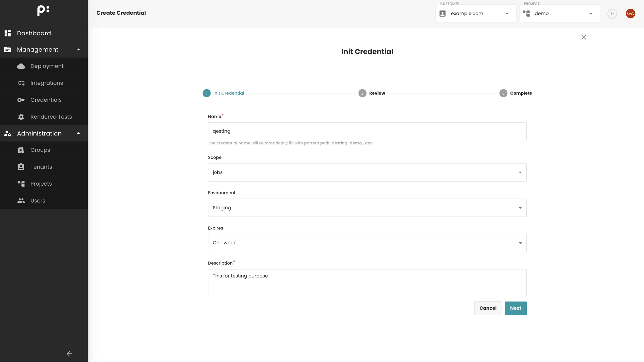This screenshot has height=362, width=644.
Task: Open Rendered Tests via the bug icon
Action: point(21,116)
